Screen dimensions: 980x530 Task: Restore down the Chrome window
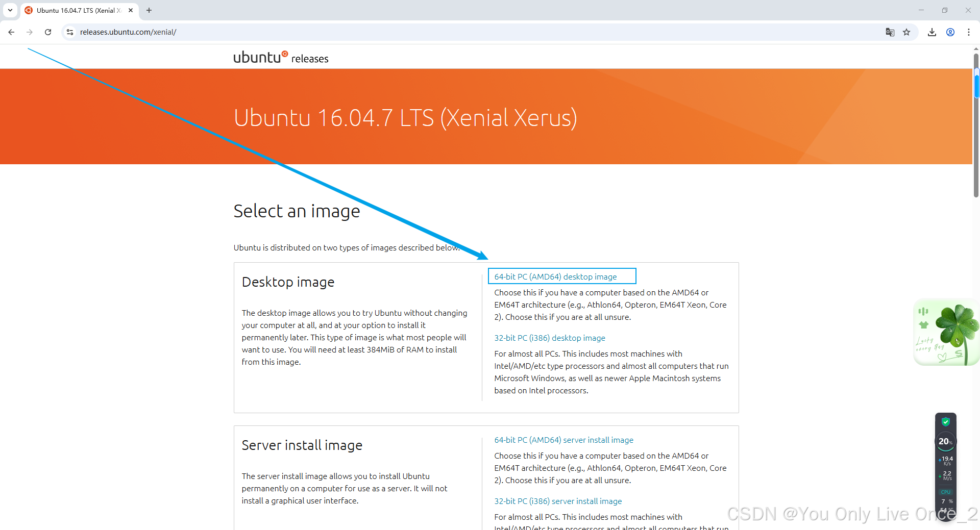tap(945, 10)
